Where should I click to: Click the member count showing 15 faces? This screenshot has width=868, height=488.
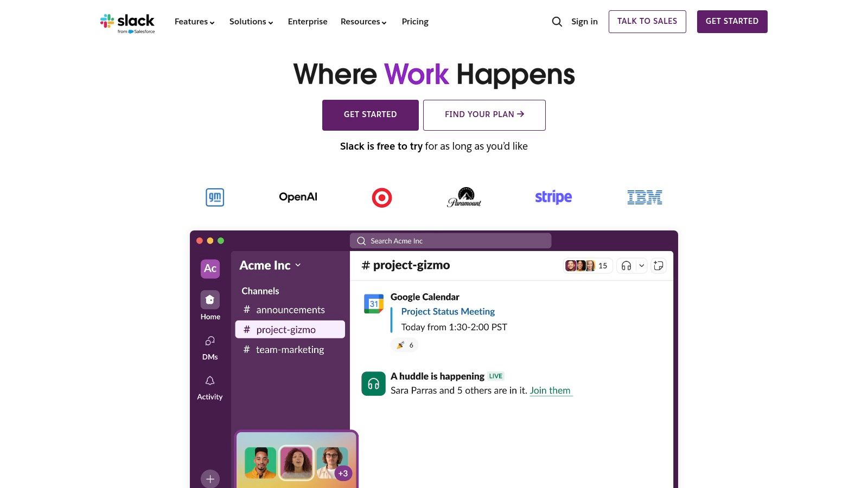pos(587,266)
